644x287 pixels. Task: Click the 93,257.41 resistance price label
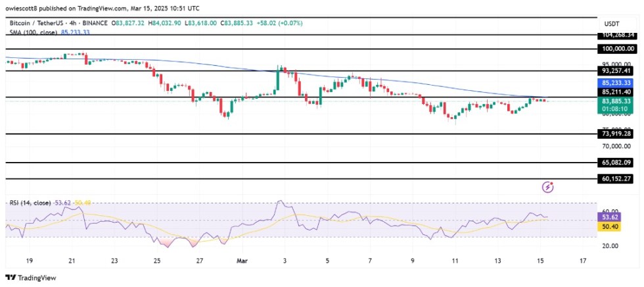pos(616,70)
